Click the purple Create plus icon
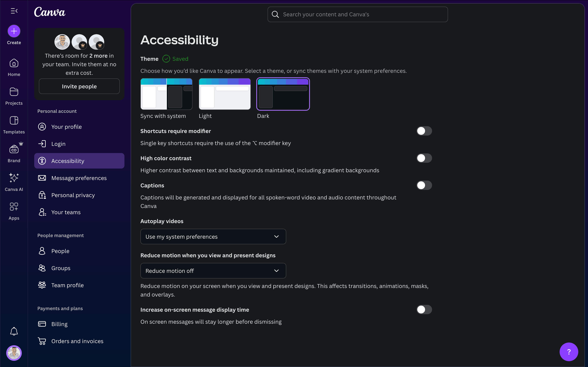This screenshot has height=367, width=588. (x=14, y=31)
